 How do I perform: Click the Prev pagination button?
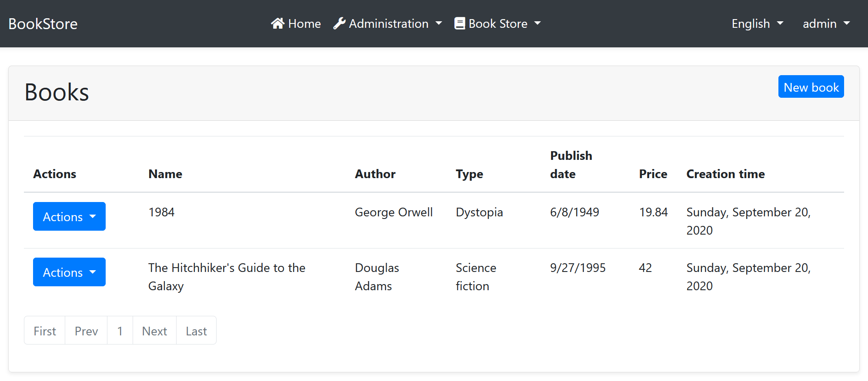point(86,331)
